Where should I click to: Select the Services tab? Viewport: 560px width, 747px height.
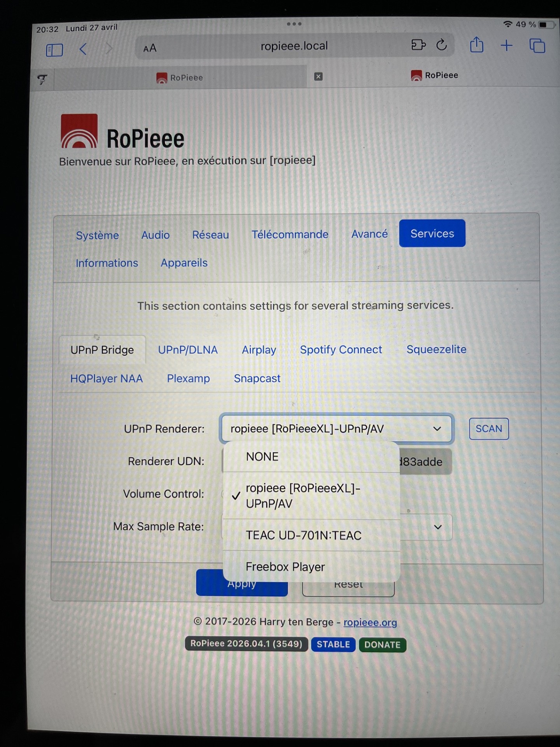click(x=432, y=233)
